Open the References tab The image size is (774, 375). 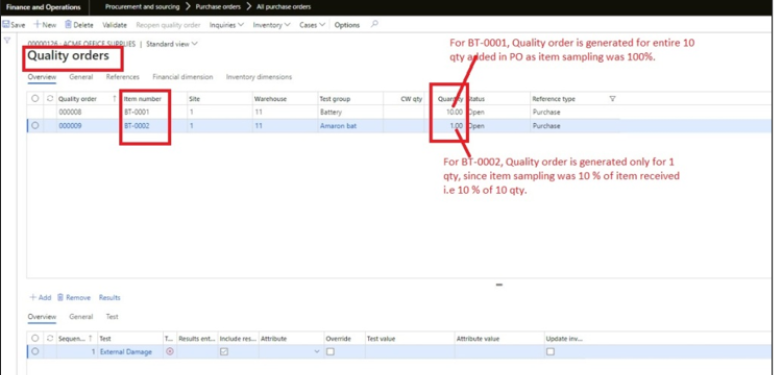pos(122,77)
